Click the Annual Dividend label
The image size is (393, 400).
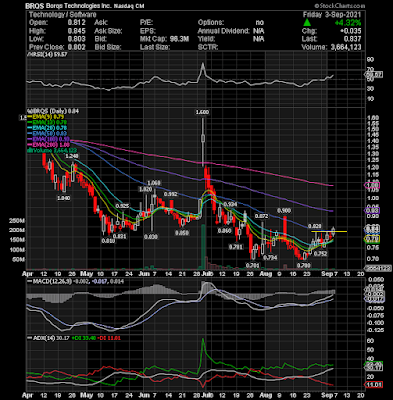pyautogui.click(x=223, y=31)
